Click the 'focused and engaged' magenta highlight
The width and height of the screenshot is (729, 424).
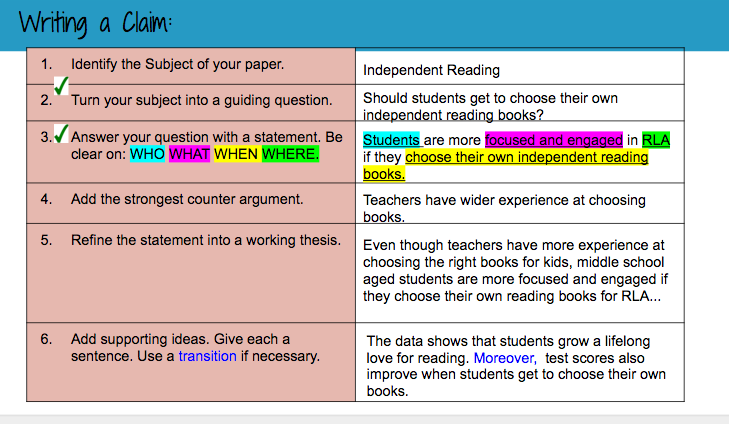553,140
